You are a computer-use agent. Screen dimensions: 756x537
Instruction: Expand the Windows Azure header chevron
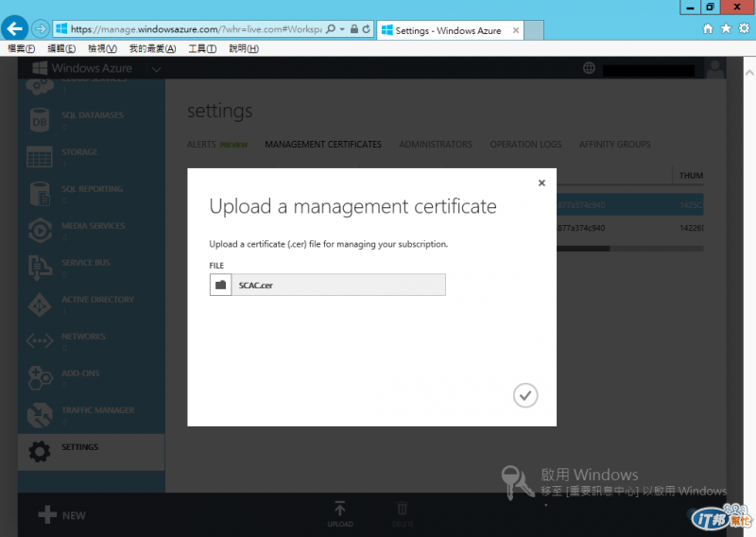coord(156,69)
